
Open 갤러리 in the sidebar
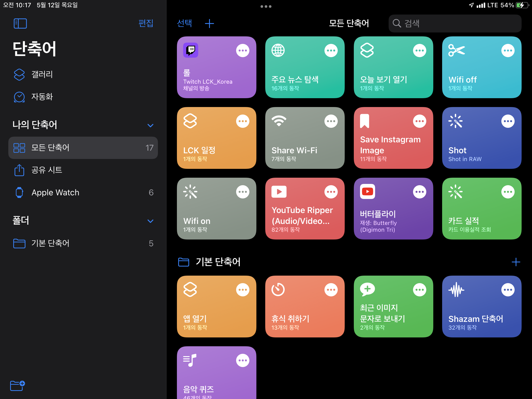[42, 75]
